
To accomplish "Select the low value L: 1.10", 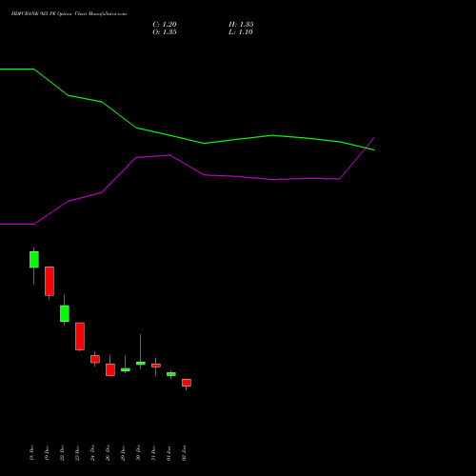I will click(x=241, y=32).
